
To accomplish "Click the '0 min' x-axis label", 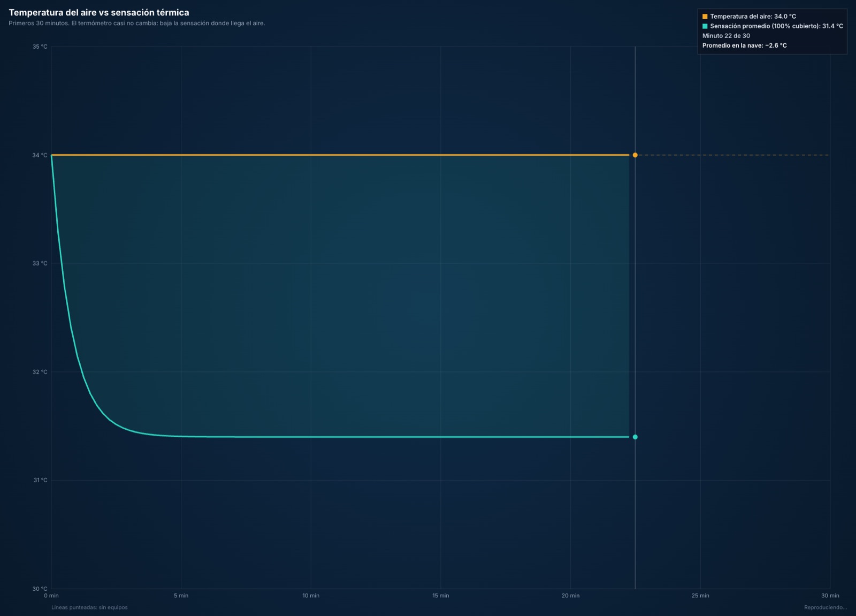I will [51, 596].
